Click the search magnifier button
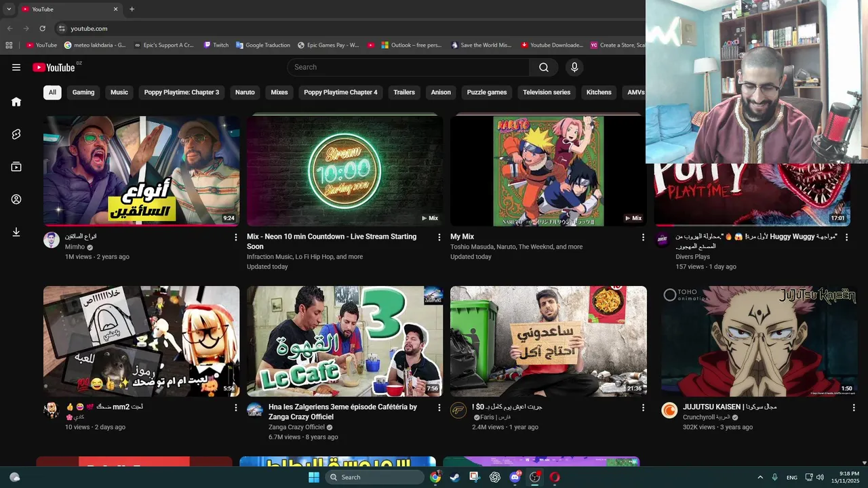 click(544, 67)
